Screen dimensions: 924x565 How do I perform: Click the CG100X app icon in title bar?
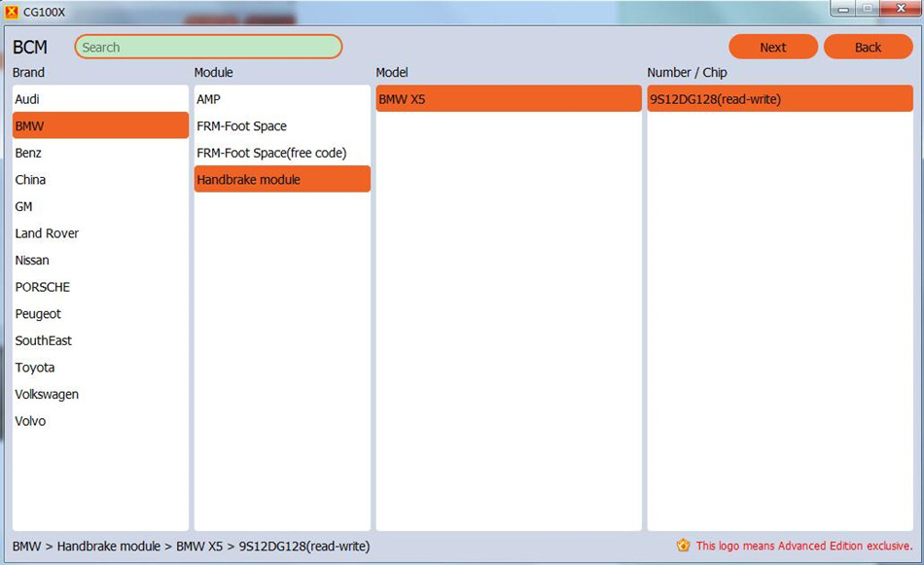click(12, 12)
